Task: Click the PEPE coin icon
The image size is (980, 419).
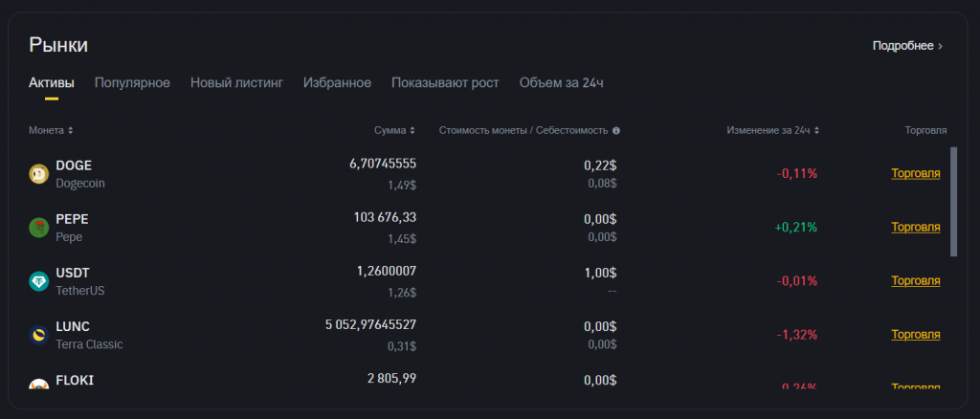Action: coord(39,227)
